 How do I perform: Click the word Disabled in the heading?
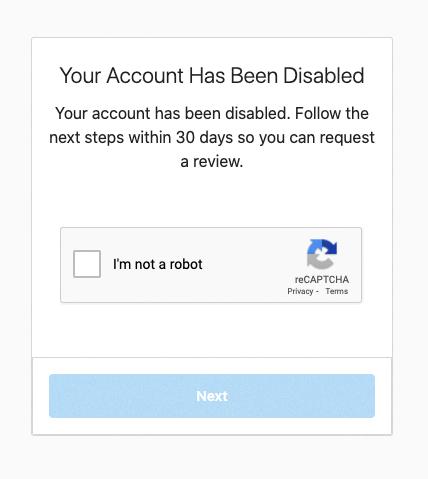(324, 75)
